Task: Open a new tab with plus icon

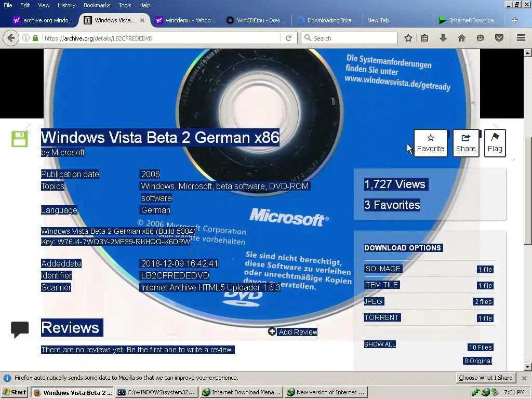Action: click(x=515, y=20)
